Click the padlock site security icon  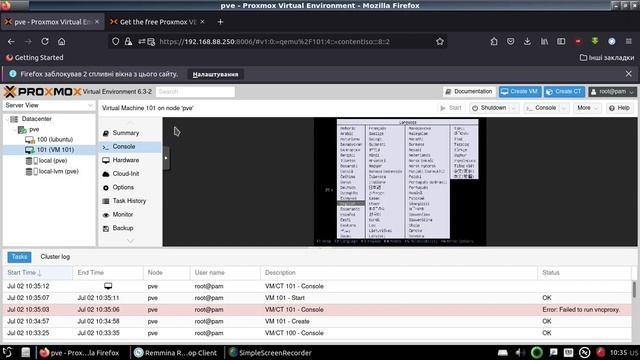pos(128,41)
